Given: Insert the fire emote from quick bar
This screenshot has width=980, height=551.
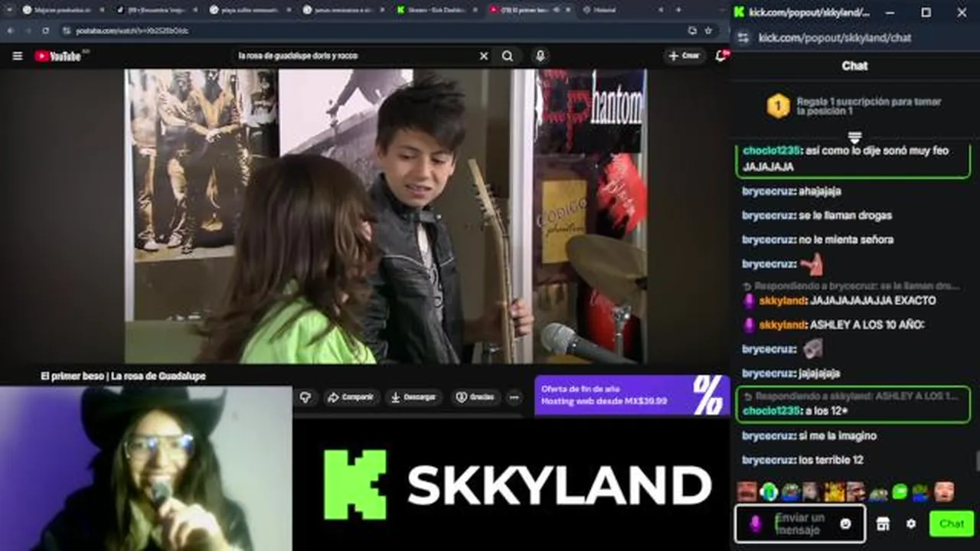Looking at the screenshot, I should coord(835,491).
